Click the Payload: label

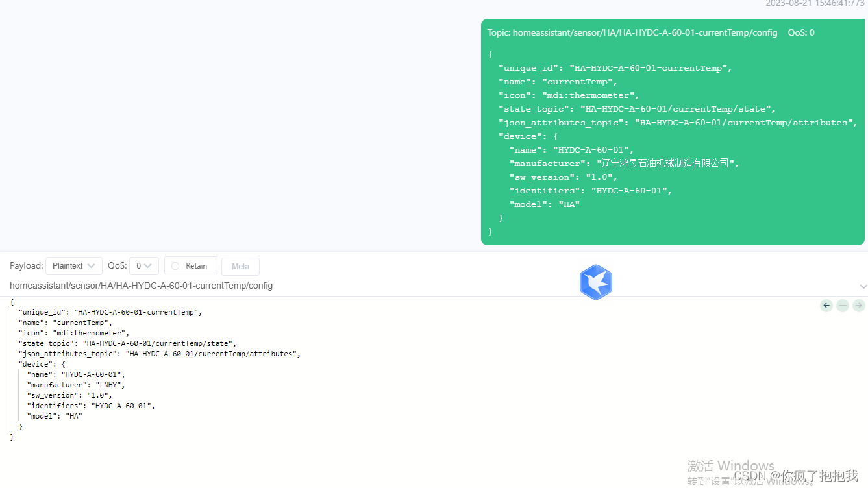(x=27, y=266)
